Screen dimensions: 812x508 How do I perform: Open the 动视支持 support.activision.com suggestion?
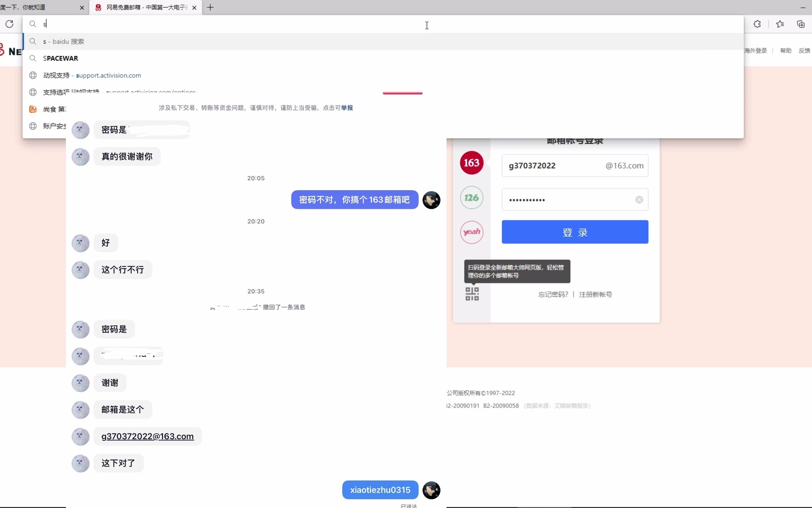click(x=383, y=75)
